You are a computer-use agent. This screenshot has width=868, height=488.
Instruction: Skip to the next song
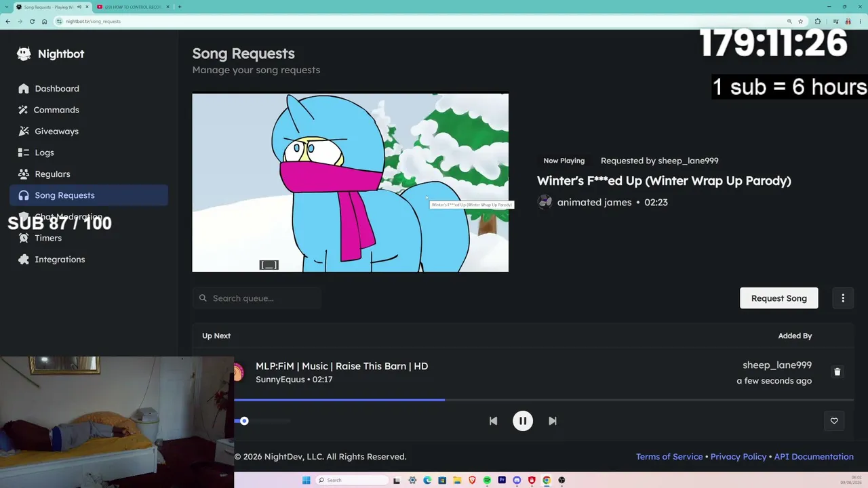coord(553,421)
